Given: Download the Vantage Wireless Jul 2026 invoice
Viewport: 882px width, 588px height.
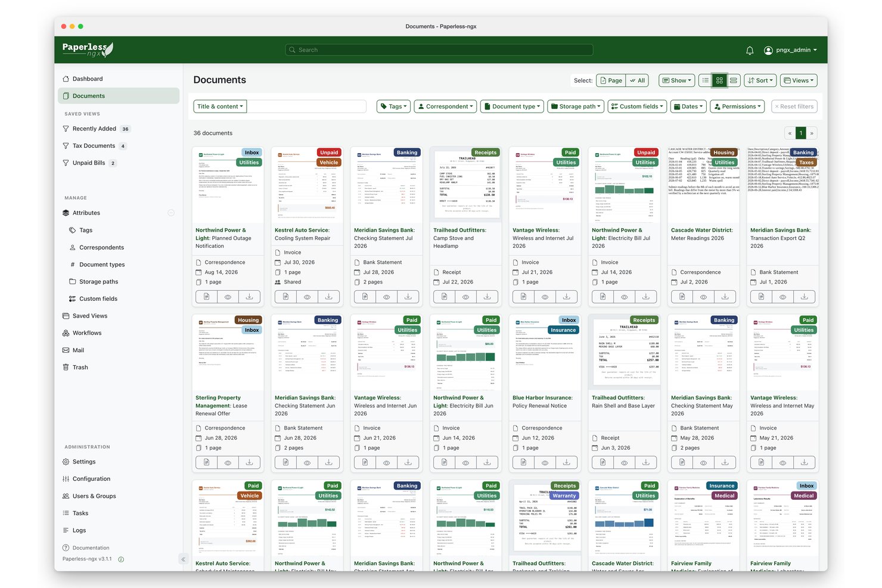Looking at the screenshot, I should (566, 297).
